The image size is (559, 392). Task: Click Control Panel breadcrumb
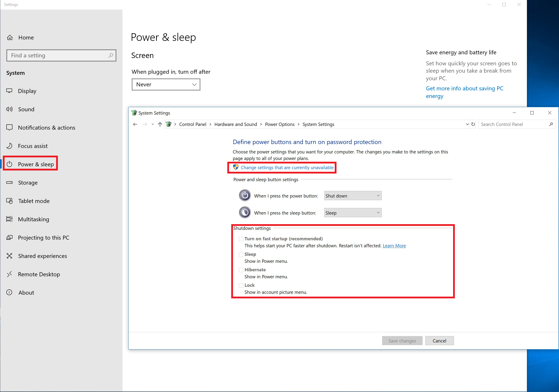point(193,124)
